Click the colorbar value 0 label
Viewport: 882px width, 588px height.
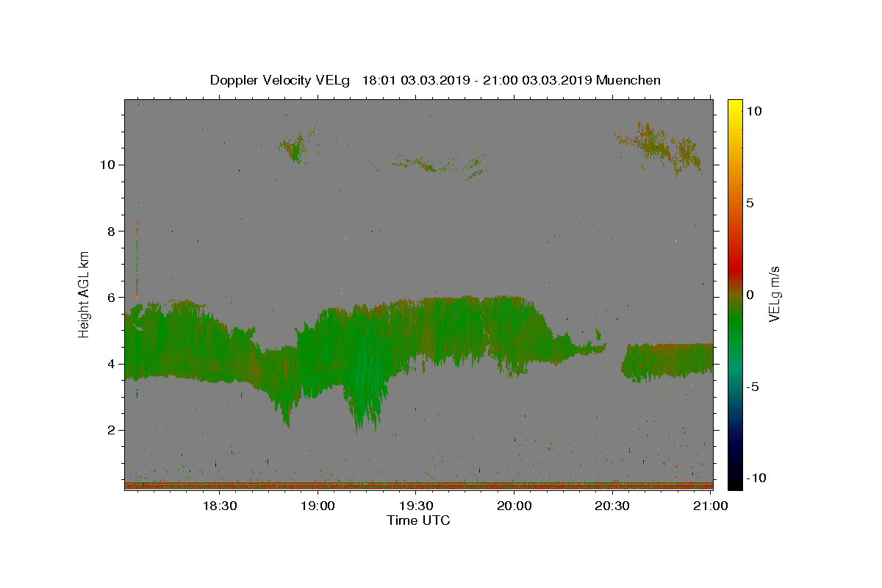click(x=750, y=295)
